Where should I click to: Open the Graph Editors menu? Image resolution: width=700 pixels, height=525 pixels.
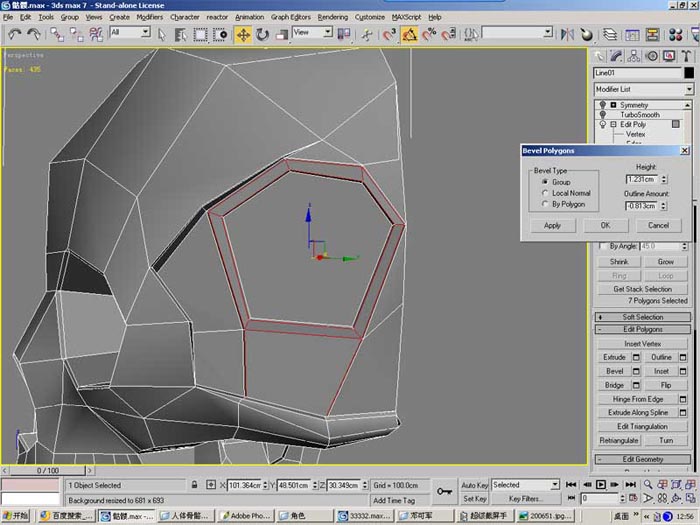tap(291, 17)
